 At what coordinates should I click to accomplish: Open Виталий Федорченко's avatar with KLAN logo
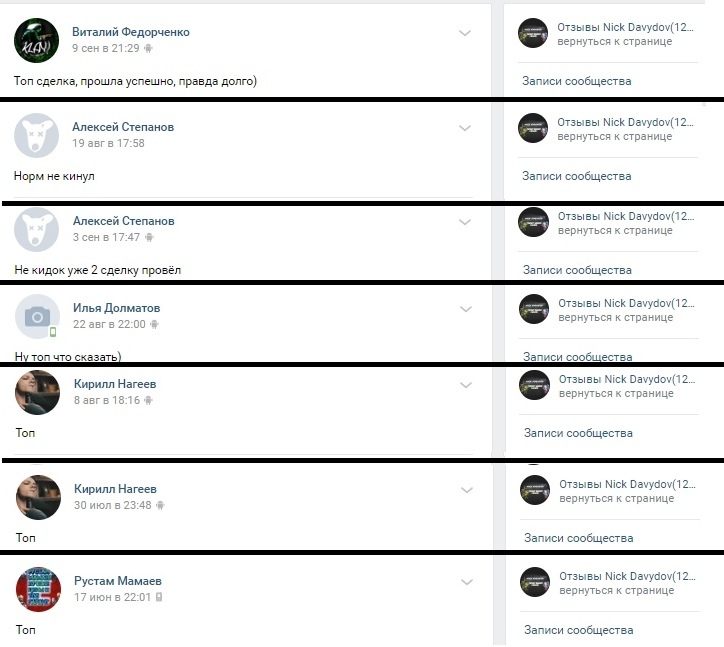36,40
